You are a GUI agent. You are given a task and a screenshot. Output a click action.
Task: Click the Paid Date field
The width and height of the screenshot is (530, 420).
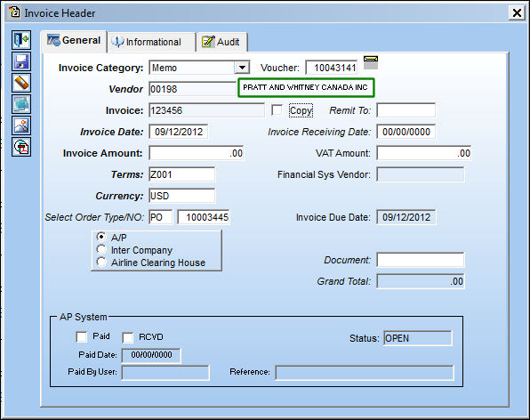coord(151,355)
